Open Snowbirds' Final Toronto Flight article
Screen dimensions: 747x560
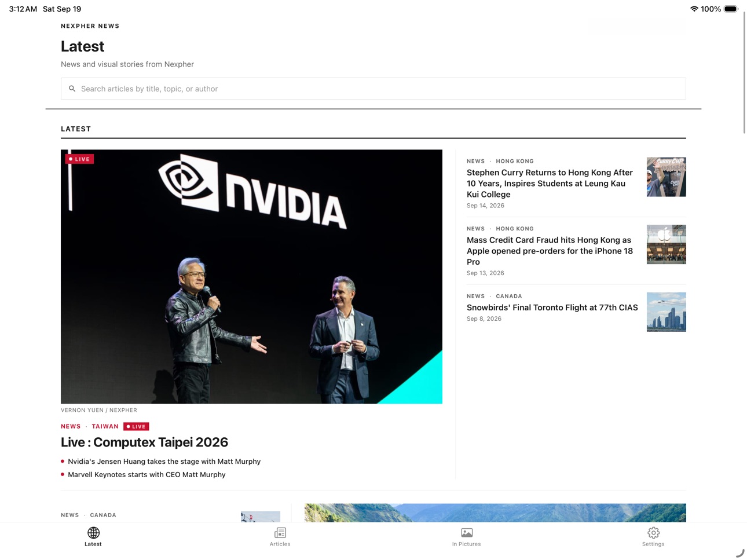coord(552,308)
